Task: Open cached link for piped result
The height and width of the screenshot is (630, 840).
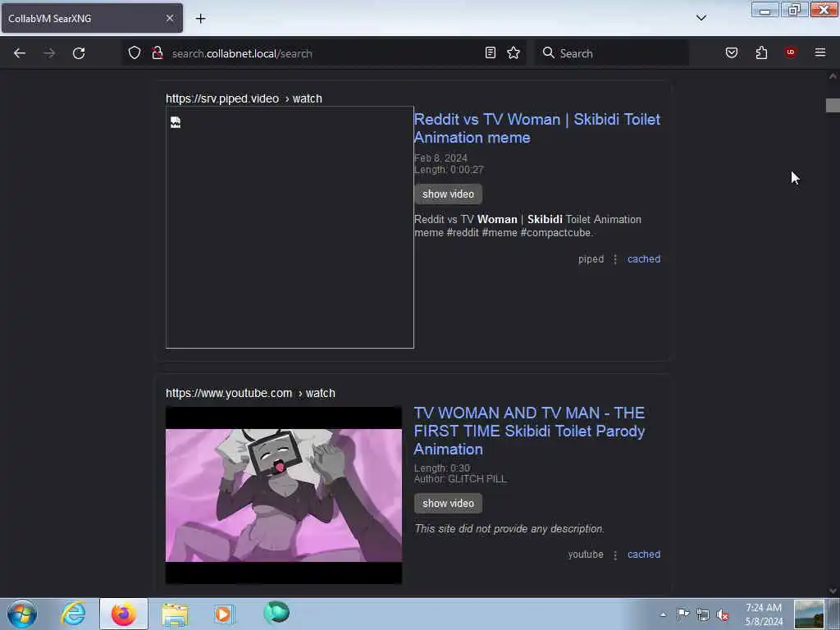Action: (x=644, y=259)
